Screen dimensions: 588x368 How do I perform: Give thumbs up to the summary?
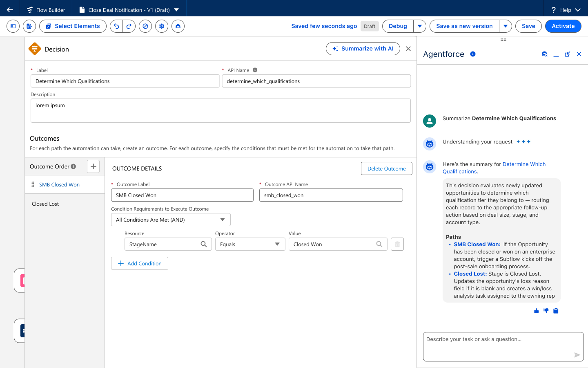(x=536, y=311)
